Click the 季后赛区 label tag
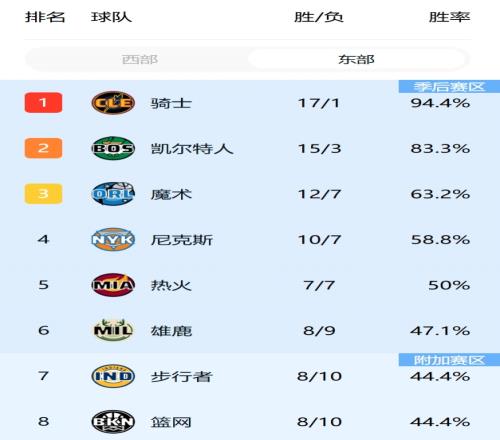 449,87
